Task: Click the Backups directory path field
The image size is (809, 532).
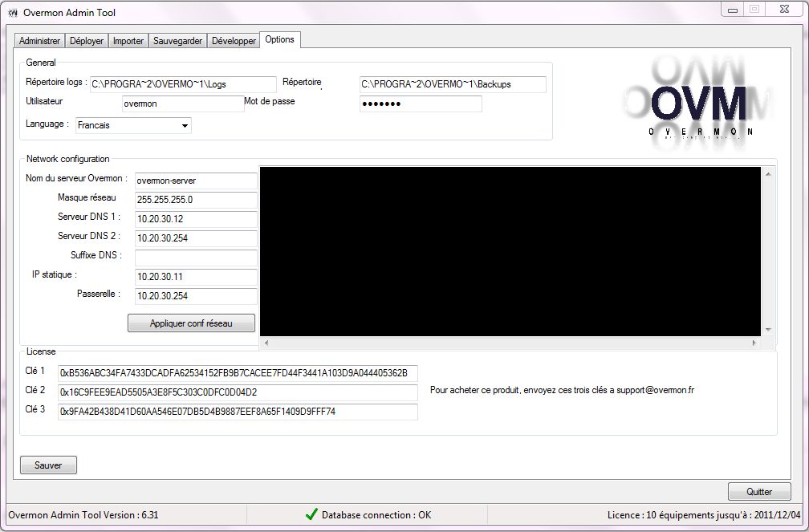Action: coord(453,84)
